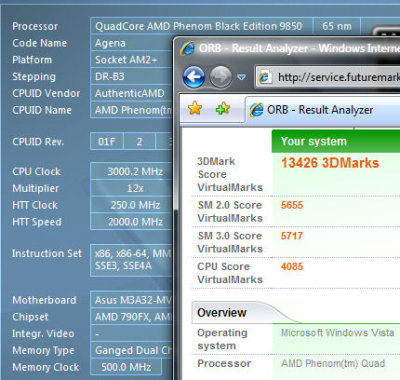Click the CPU Score VirtualMarks label
This screenshot has height=380, width=400.
(x=230, y=273)
